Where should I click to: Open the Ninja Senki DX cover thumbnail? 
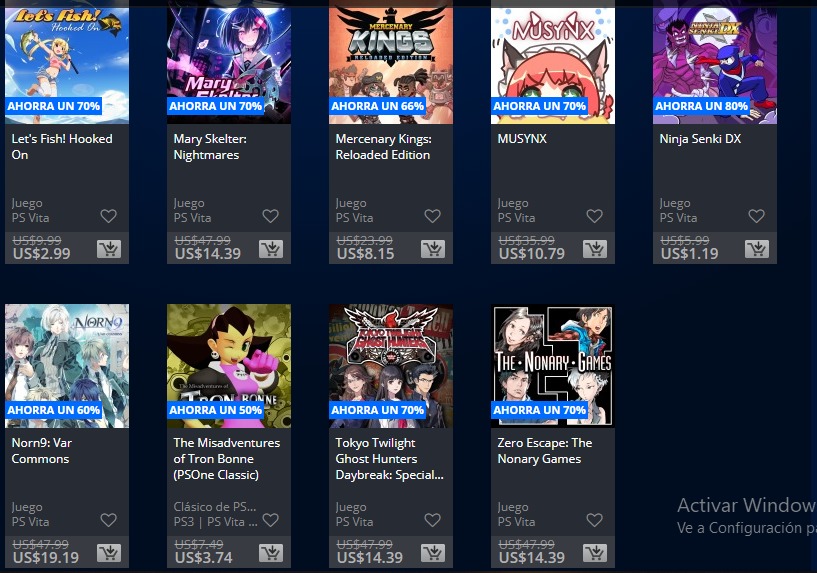click(715, 63)
